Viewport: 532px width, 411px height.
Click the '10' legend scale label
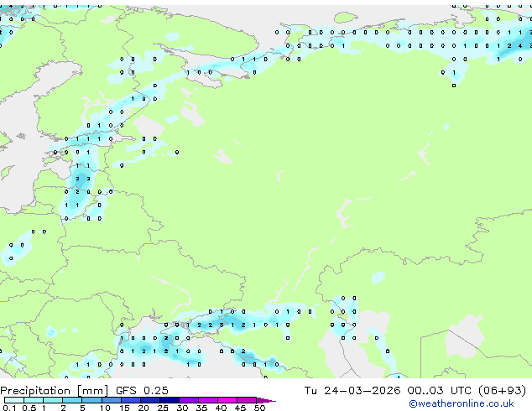pyautogui.click(x=105, y=408)
